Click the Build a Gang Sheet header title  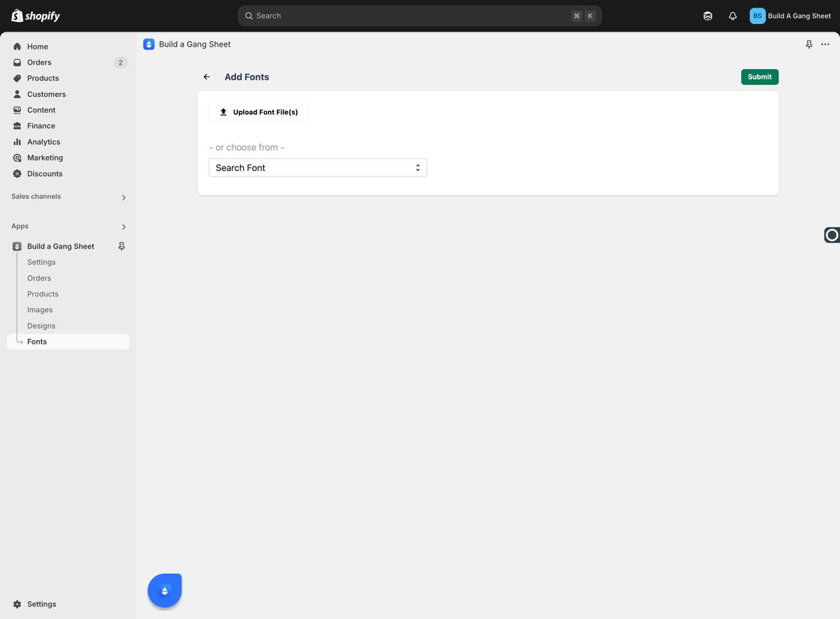(x=194, y=44)
